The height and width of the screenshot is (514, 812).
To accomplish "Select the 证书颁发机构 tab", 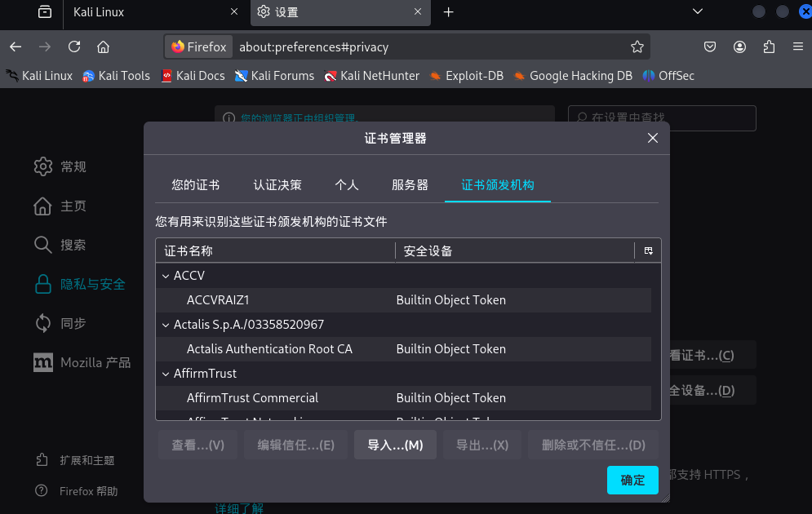I will tap(498, 185).
